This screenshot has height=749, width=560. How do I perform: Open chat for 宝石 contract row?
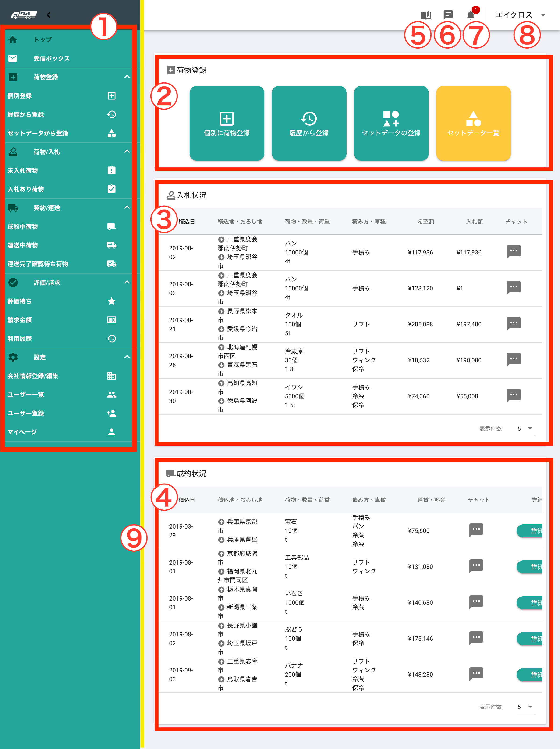pyautogui.click(x=476, y=530)
